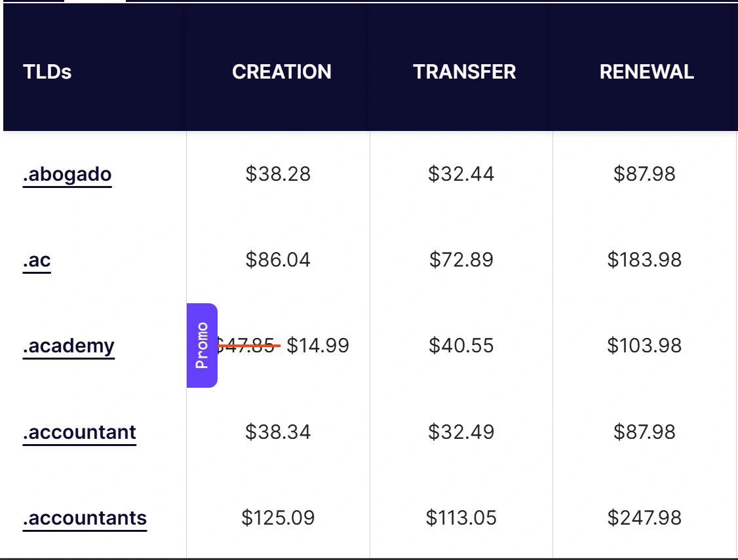
Task: Click the TLDs column header
Action: tap(47, 71)
